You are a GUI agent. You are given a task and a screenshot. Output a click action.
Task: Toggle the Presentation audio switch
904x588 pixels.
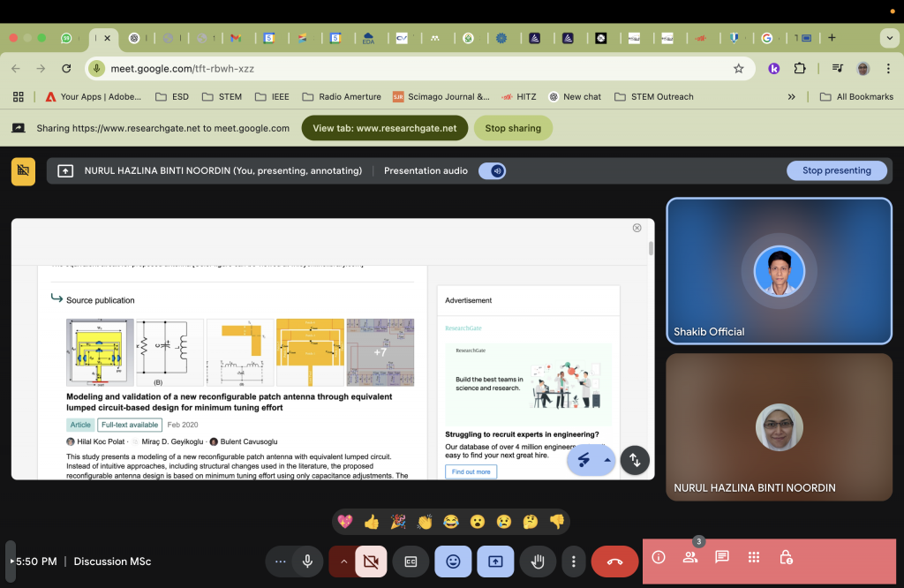(x=492, y=171)
